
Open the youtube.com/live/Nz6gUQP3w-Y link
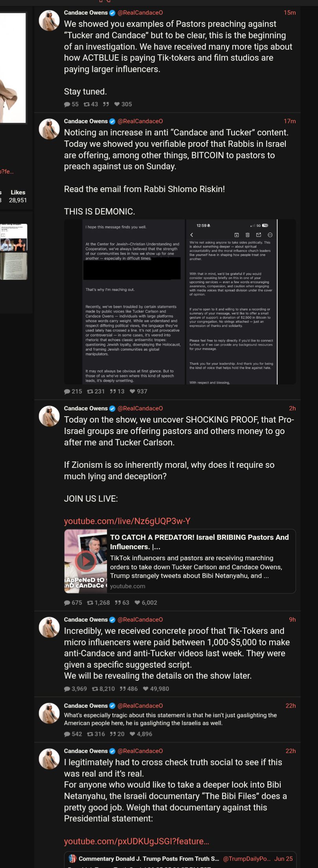(x=127, y=521)
